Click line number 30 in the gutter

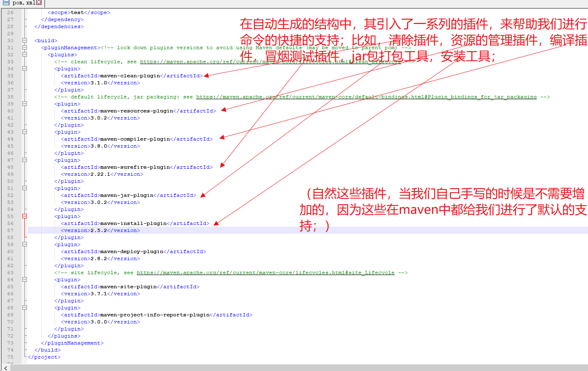(x=10, y=40)
